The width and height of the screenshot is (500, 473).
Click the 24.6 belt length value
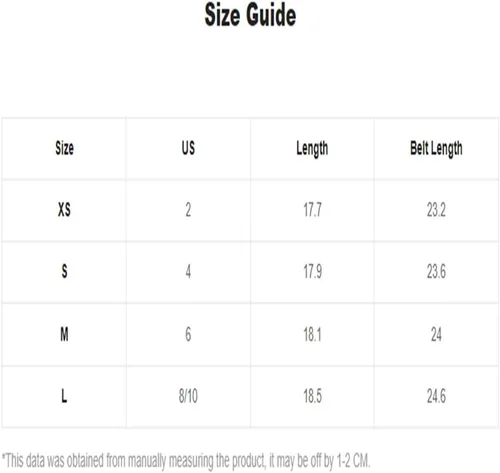[x=436, y=396]
